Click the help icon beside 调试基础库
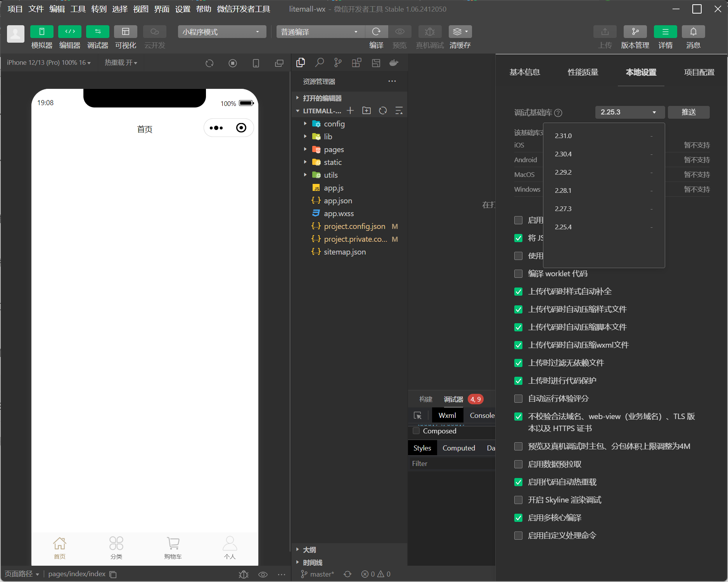Image resolution: width=728 pixels, height=582 pixels. pos(558,113)
